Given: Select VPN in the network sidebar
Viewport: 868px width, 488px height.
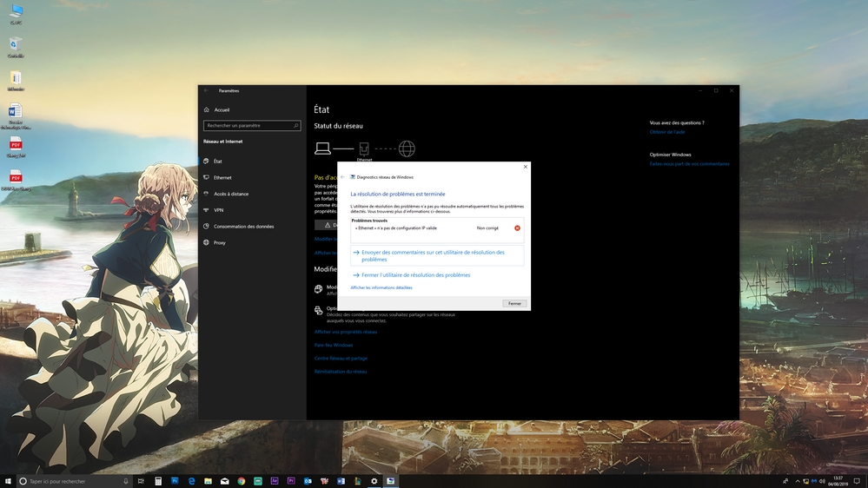Looking at the screenshot, I should coord(218,210).
